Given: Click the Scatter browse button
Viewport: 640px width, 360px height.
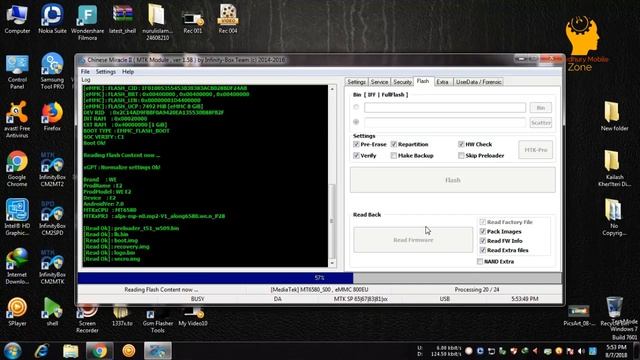Looking at the screenshot, I should coord(540,122).
